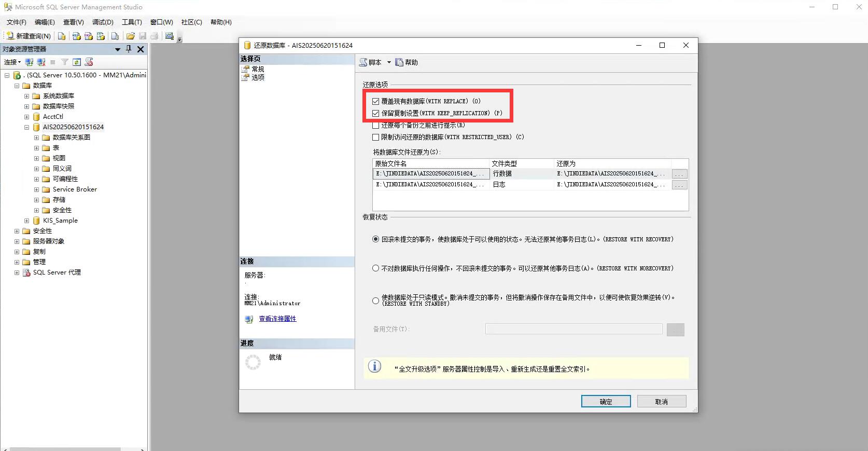
Task: Select RESTORE WITH NORECOVERY radio option
Action: 375,268
